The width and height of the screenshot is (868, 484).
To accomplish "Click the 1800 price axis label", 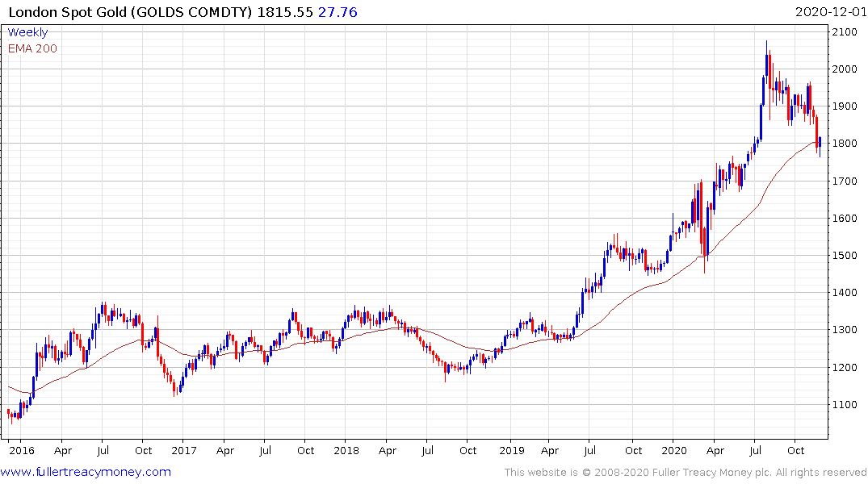I will click(845, 144).
